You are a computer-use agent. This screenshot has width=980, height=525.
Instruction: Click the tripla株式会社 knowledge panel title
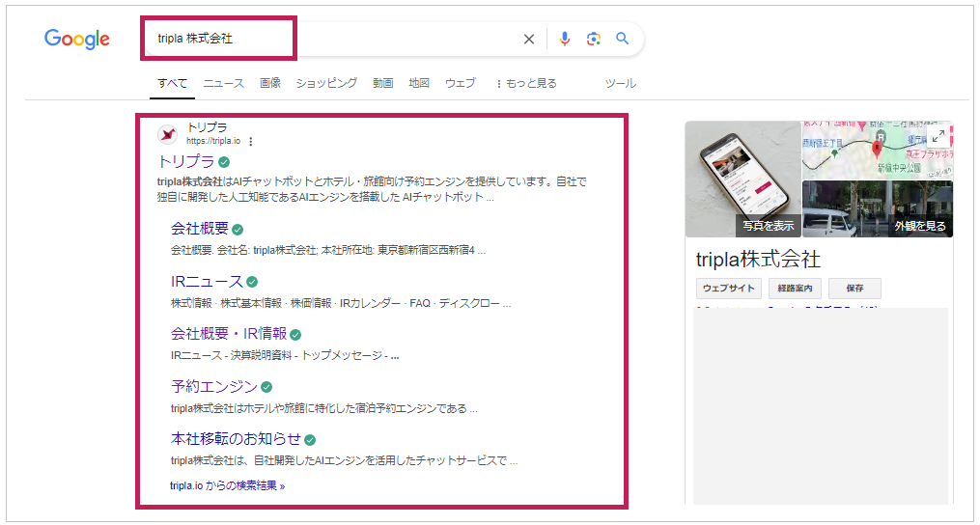(758, 260)
